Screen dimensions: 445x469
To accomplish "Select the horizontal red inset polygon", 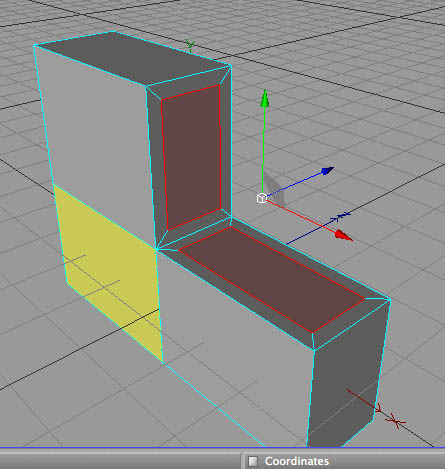I will (x=272, y=278).
